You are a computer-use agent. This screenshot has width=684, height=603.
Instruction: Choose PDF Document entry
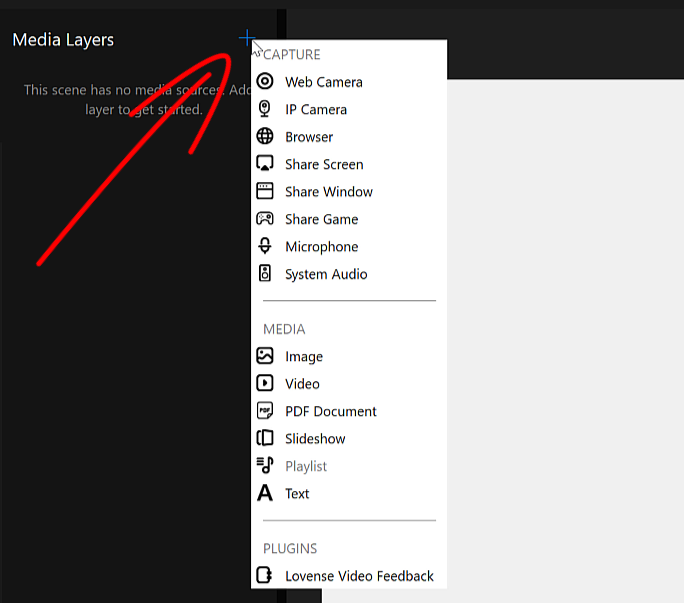(349, 411)
